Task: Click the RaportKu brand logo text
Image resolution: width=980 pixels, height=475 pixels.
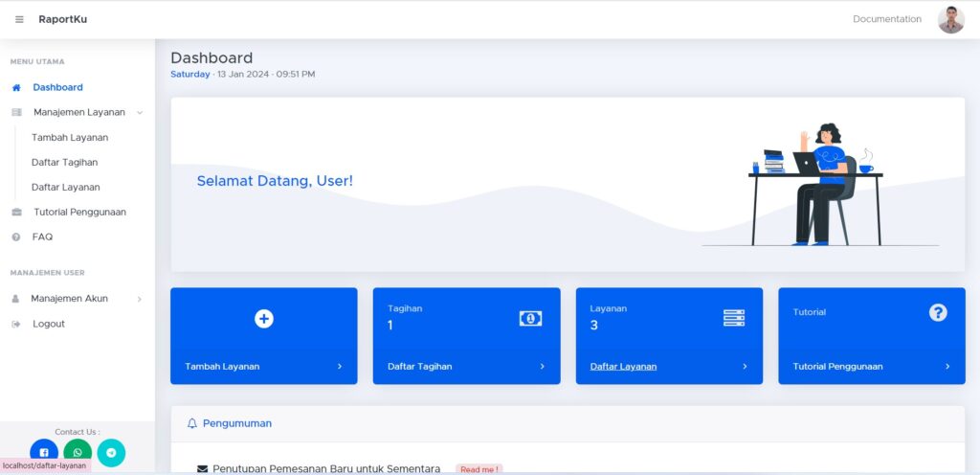Action: point(63,19)
